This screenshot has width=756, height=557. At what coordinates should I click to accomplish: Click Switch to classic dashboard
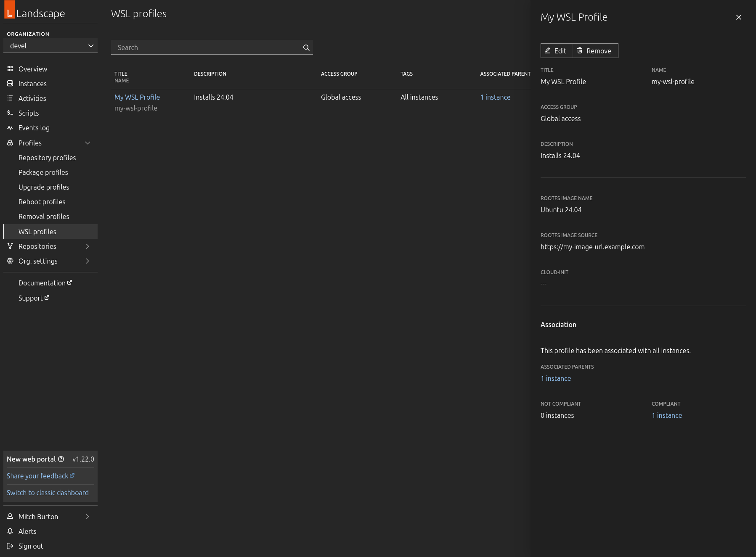[48, 493]
